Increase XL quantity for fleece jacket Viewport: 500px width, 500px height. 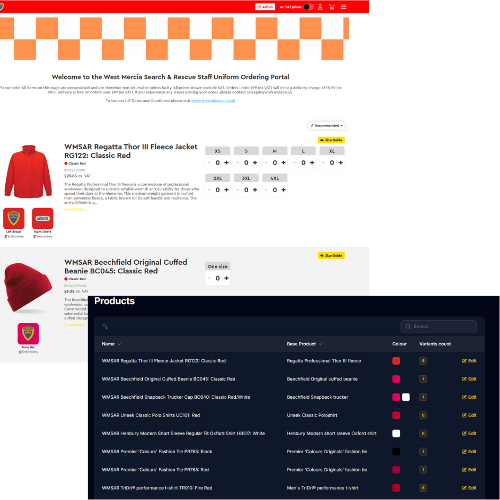341,163
